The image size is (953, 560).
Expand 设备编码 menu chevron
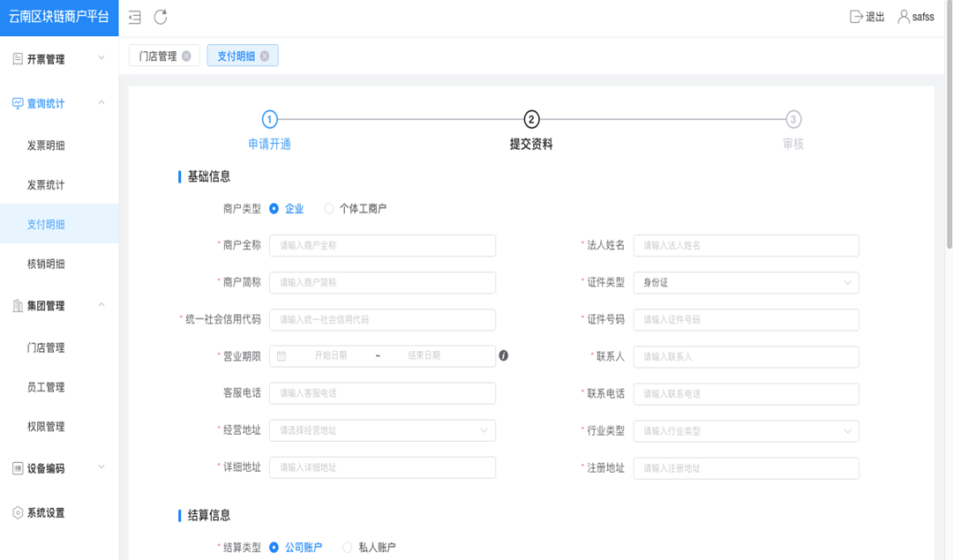(101, 467)
